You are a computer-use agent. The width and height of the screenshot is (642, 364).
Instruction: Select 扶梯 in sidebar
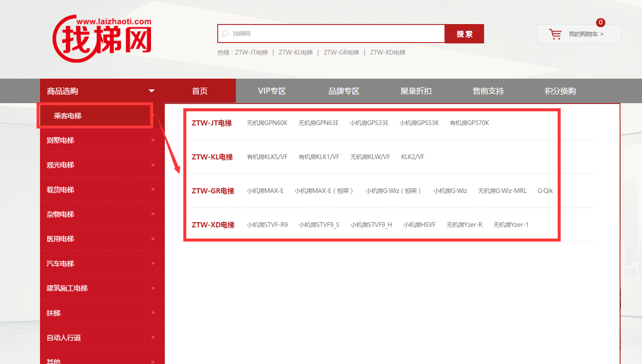(53, 313)
